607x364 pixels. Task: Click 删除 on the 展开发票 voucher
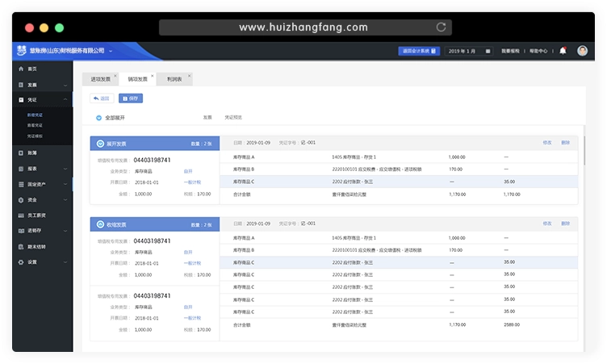coord(566,143)
